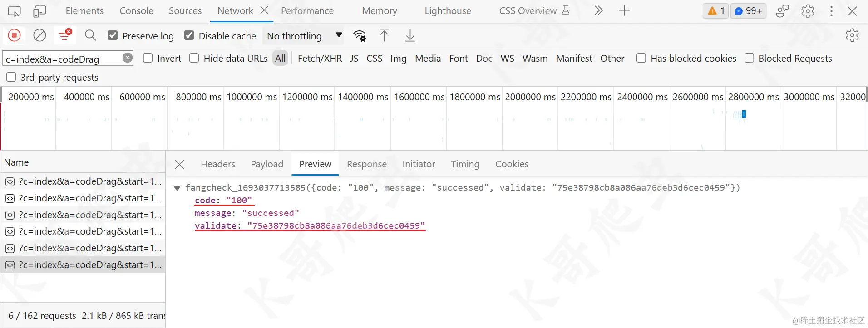Toggle the device emulation icon
Viewport: 868px width, 328px height.
tap(39, 11)
